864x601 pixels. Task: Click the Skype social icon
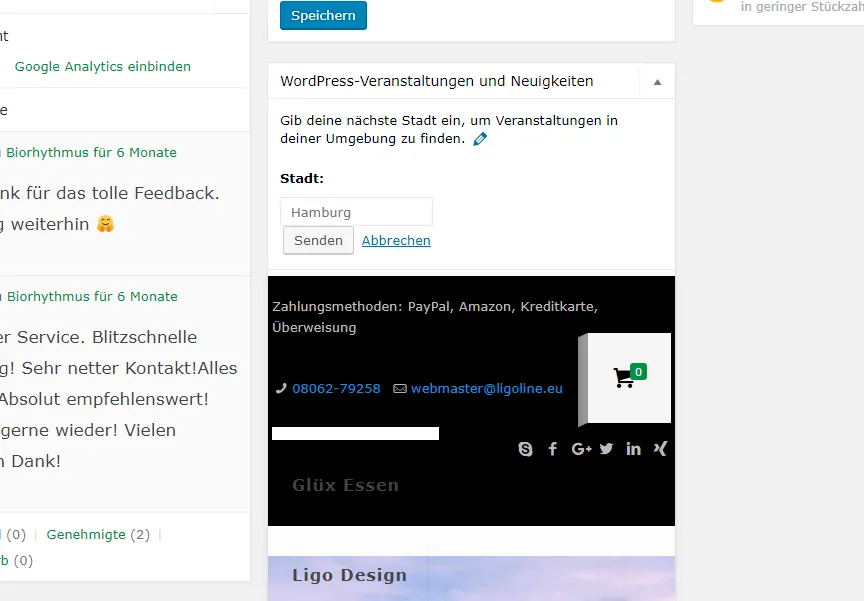tap(525, 449)
